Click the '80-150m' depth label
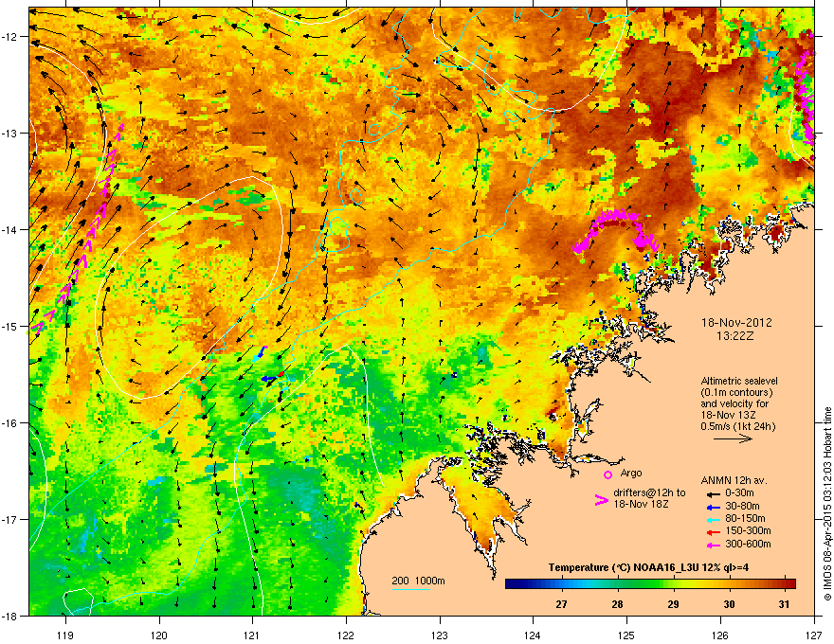This screenshot has width=834, height=644. coord(745,519)
